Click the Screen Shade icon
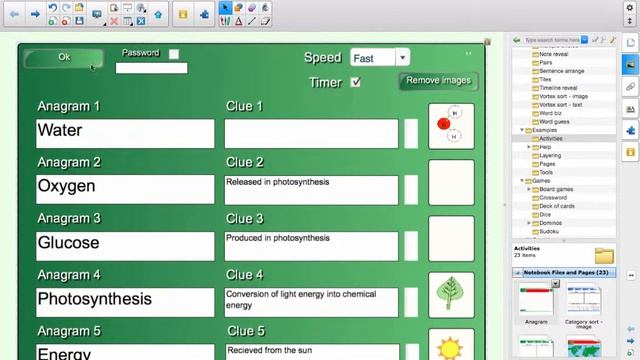Screen dimensions: 640x360 coord(128,8)
